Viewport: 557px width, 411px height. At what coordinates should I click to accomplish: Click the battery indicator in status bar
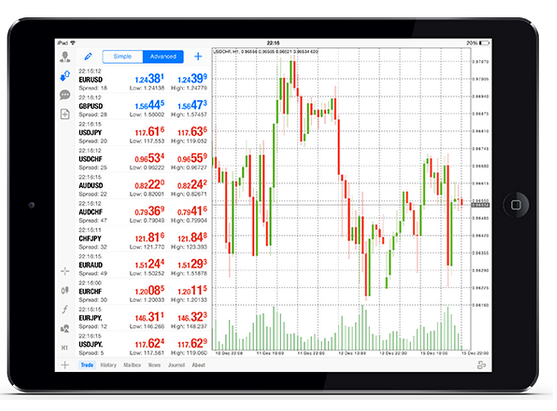[x=485, y=43]
